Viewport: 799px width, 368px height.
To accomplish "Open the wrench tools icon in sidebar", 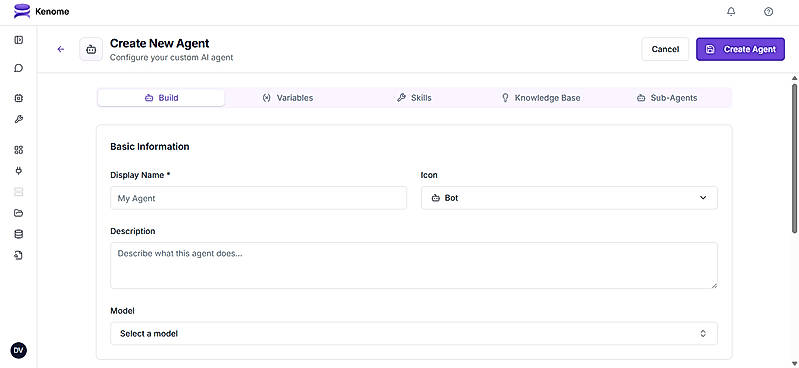I will coord(19,119).
